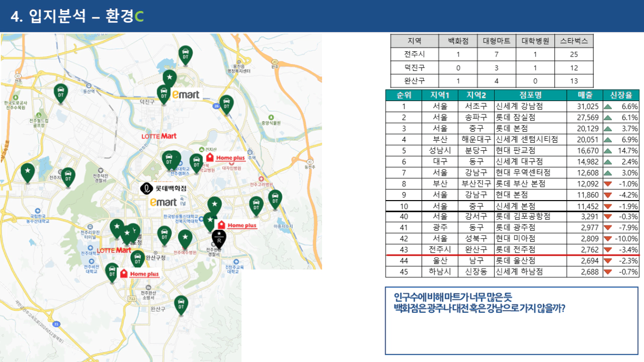Click the LOTTE Mart logo near 전주대학교
644x362 pixels.
click(x=114, y=250)
